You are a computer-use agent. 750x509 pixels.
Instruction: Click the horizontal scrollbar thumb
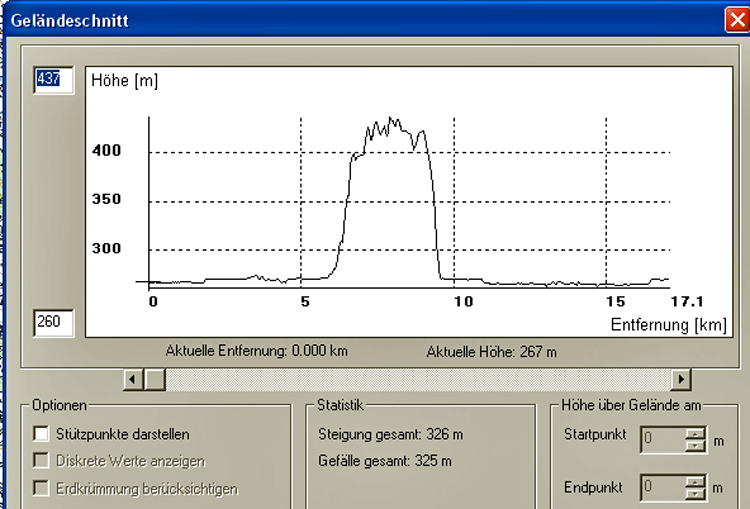click(x=155, y=380)
